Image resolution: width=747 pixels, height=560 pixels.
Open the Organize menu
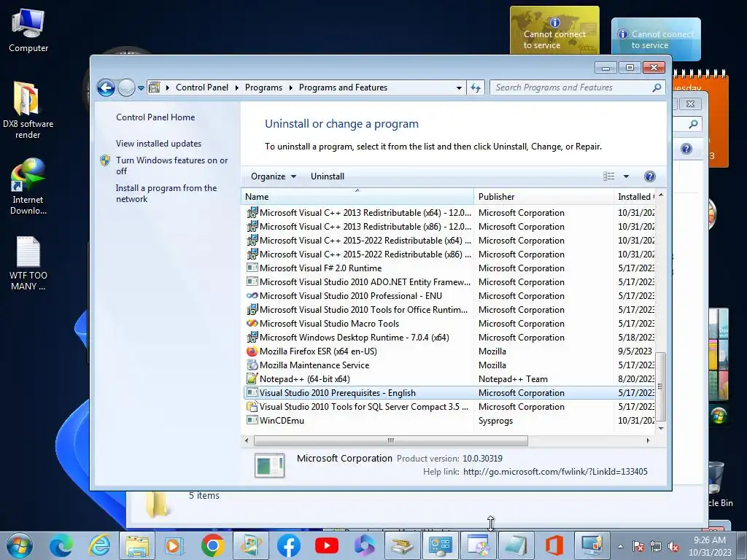(274, 176)
